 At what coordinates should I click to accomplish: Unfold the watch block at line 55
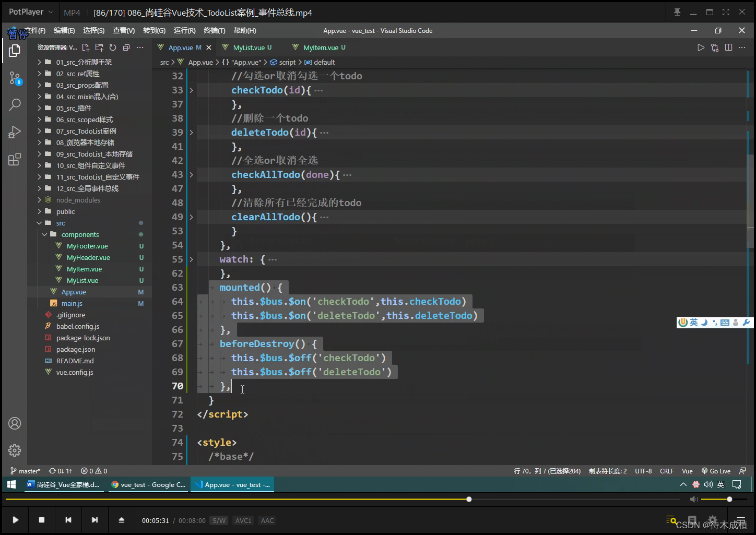pyautogui.click(x=191, y=259)
